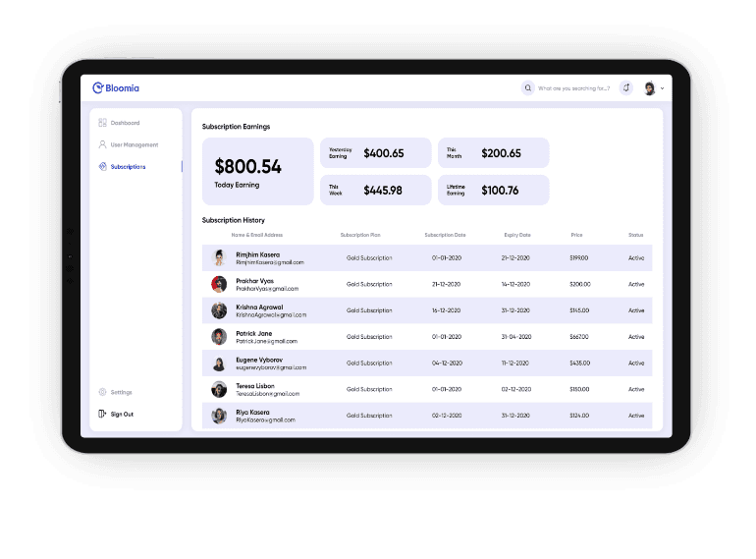Screen dimensions: 756x559
Task: Click the $200.00 price cell
Action: 580,284
